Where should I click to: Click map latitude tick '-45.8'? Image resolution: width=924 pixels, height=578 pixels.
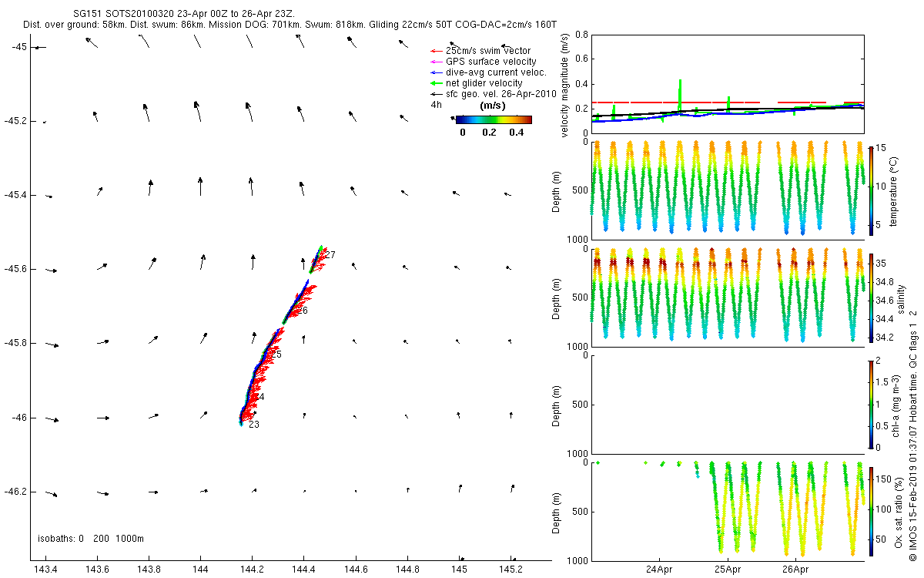[x=15, y=344]
